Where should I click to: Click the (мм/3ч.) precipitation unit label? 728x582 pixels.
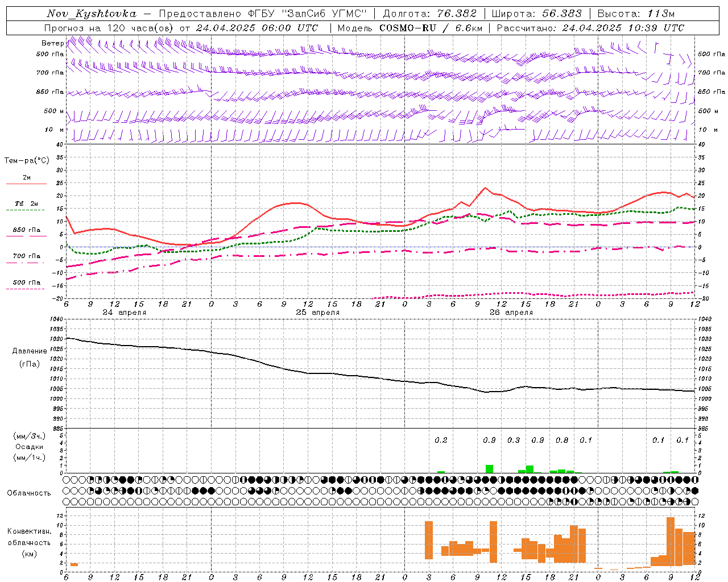(30, 436)
